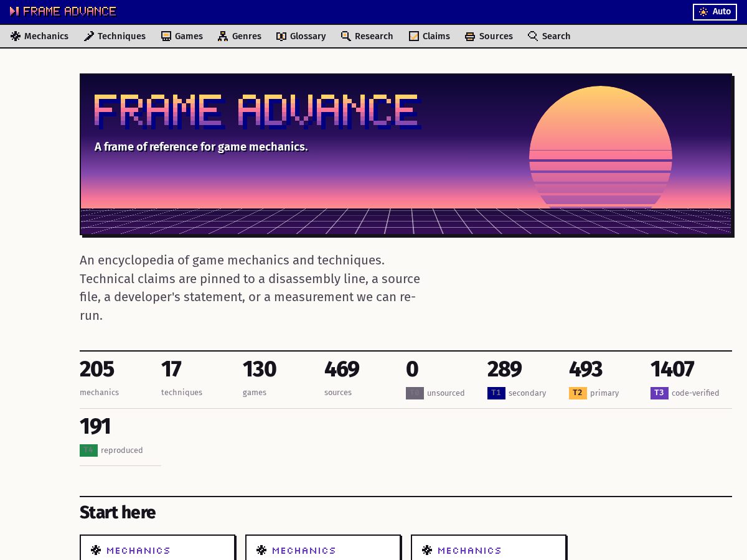Click gear icon on first Mechanics card
This screenshot has width=747, height=560.
(96, 550)
